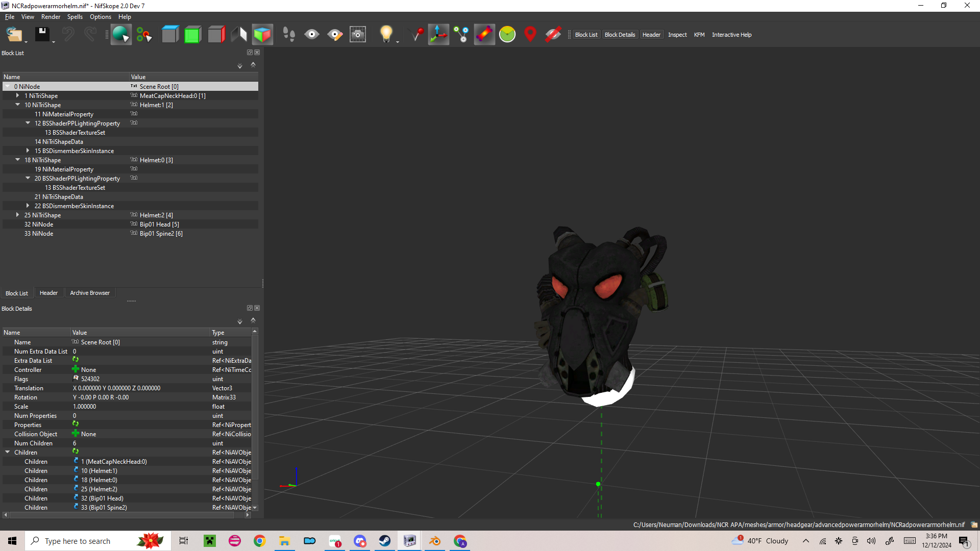The width and height of the screenshot is (980, 551).
Task: Toggle Block Details toolbar button
Action: point(620,35)
